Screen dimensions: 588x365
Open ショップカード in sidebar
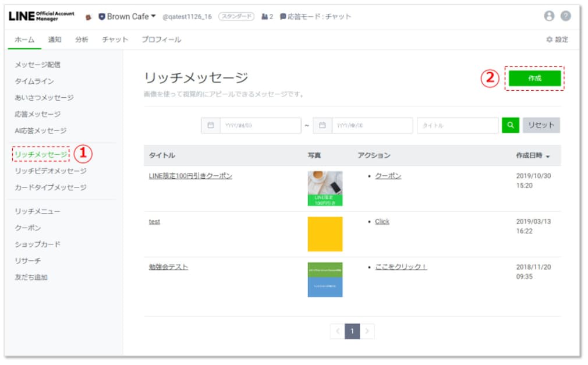pyautogui.click(x=37, y=244)
